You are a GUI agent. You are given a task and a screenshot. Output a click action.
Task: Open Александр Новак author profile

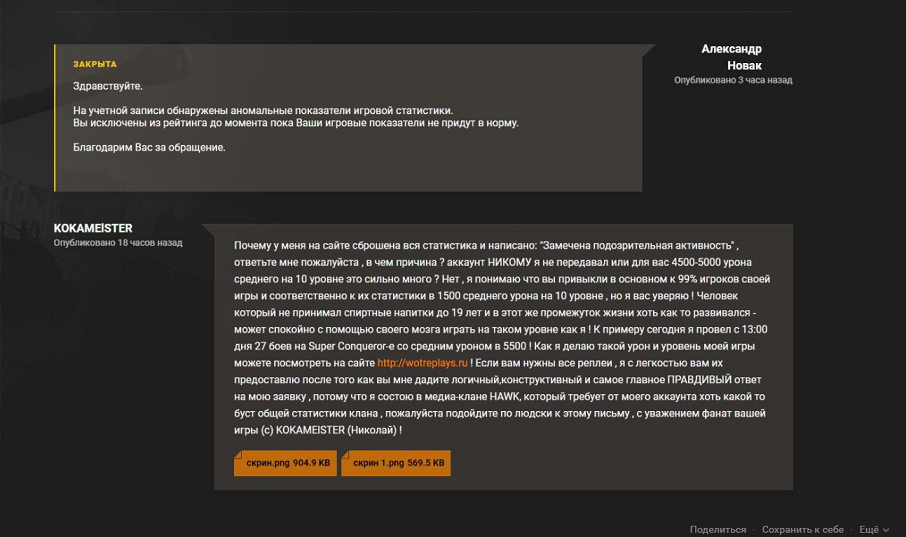tap(732, 57)
